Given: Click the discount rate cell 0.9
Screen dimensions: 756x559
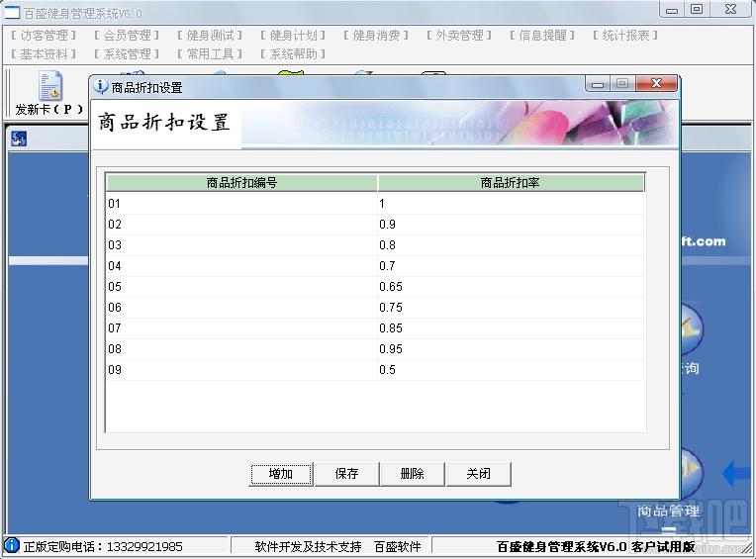Looking at the screenshot, I should coord(511,225).
